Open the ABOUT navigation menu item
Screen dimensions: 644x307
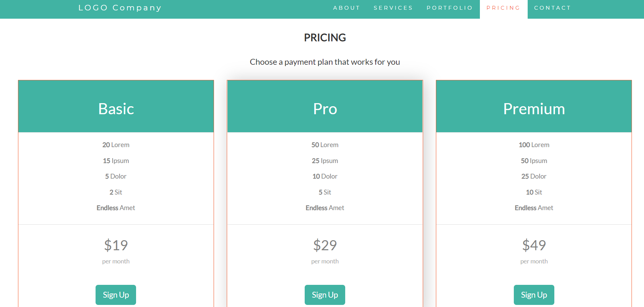click(x=347, y=8)
